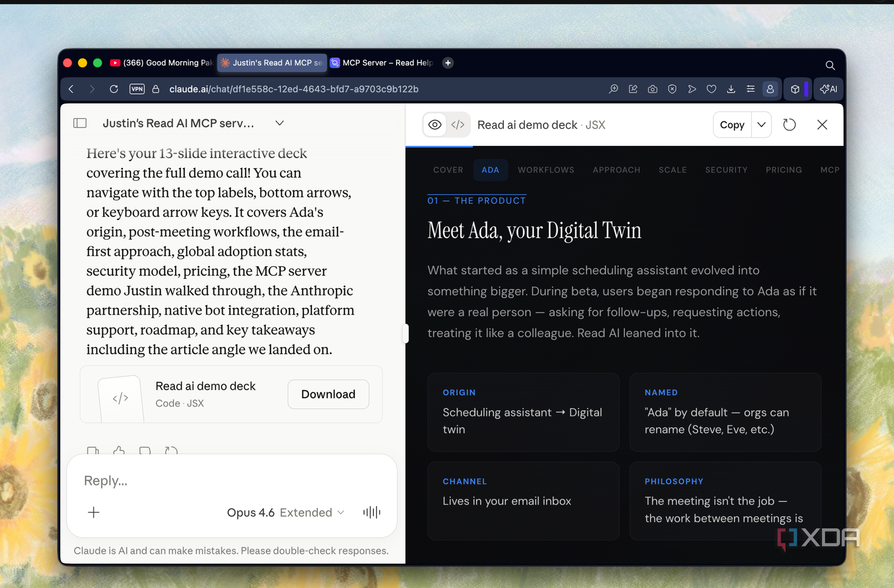Open the profile account icon
The width and height of the screenshot is (894, 588).
pyautogui.click(x=770, y=89)
